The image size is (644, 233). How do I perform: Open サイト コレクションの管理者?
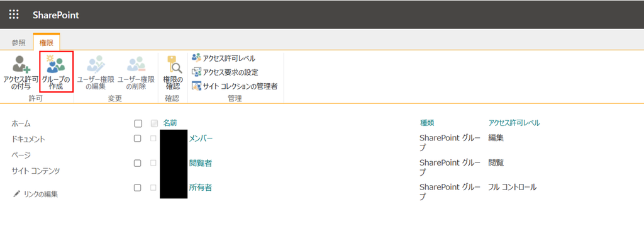tap(235, 86)
